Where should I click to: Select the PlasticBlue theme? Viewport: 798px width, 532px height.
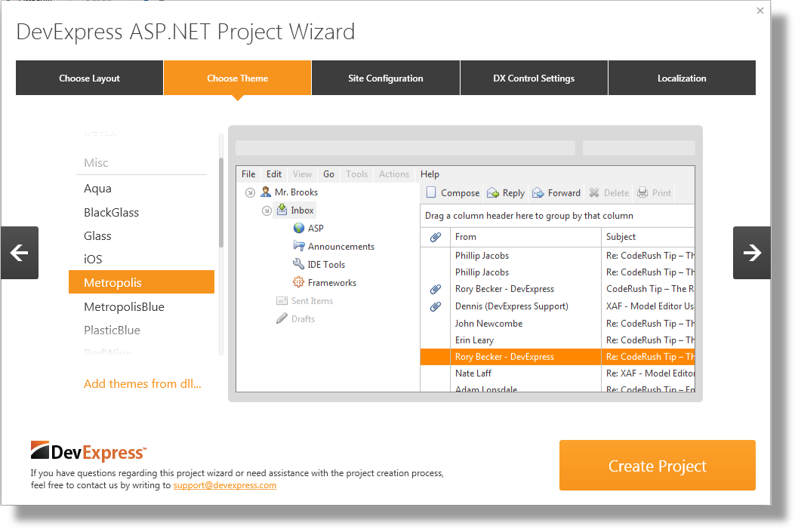(141, 330)
